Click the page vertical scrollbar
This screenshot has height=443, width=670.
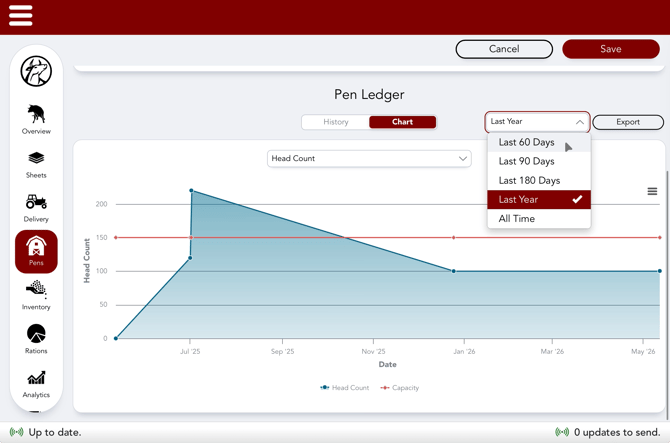click(x=667, y=295)
